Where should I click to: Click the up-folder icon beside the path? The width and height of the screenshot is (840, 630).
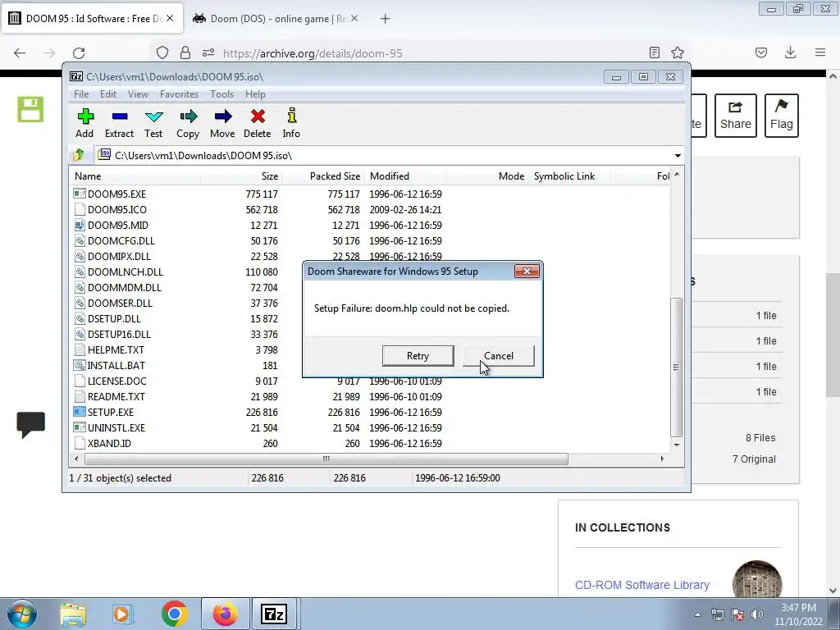[79, 155]
